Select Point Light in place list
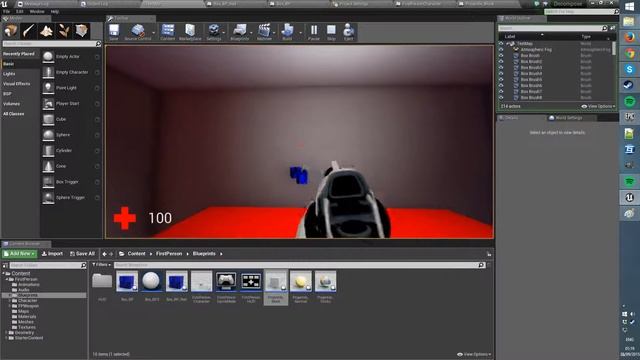 71,88
